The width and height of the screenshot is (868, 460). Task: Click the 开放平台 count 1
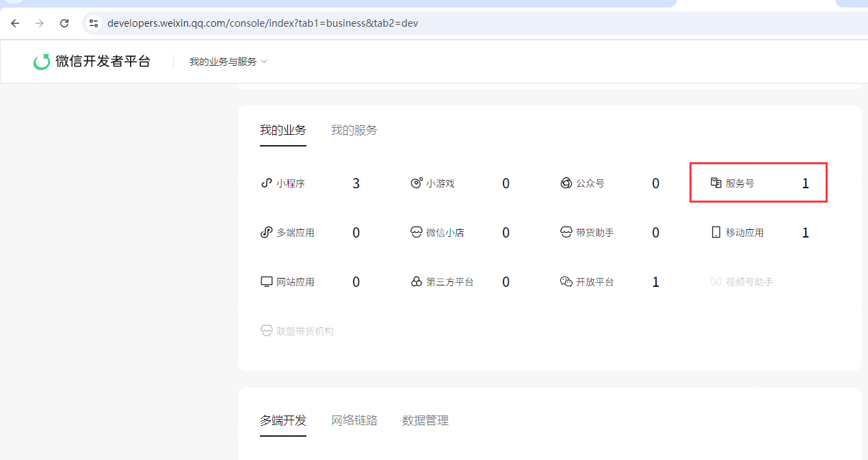[x=656, y=282]
